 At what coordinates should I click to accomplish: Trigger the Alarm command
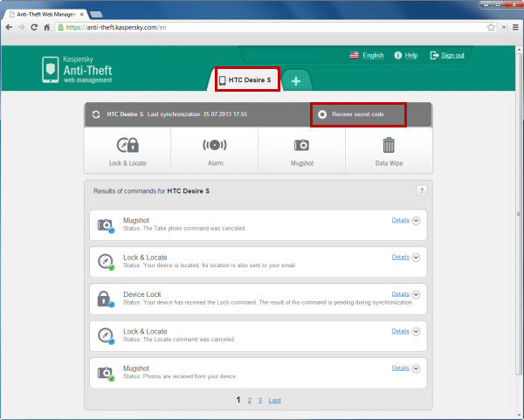click(215, 151)
